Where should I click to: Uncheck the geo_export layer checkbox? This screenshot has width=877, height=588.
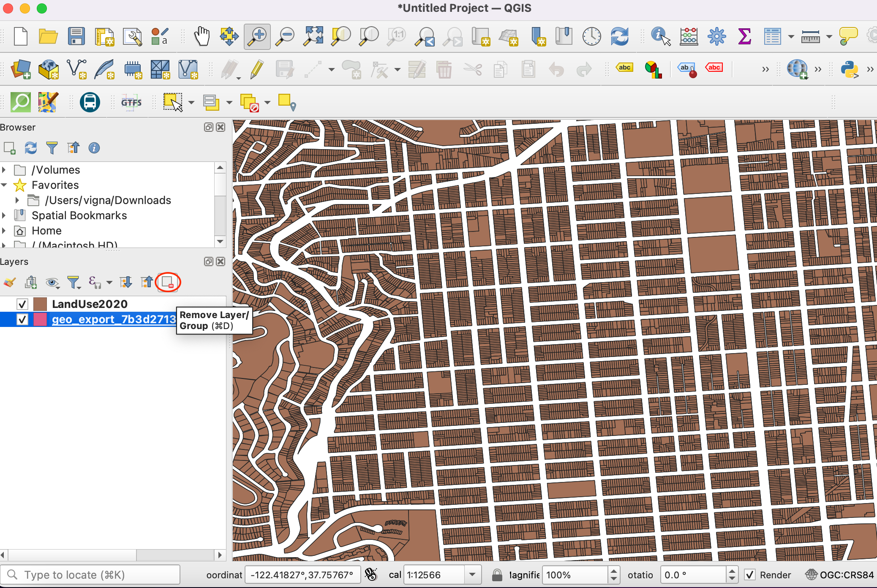[x=22, y=319]
